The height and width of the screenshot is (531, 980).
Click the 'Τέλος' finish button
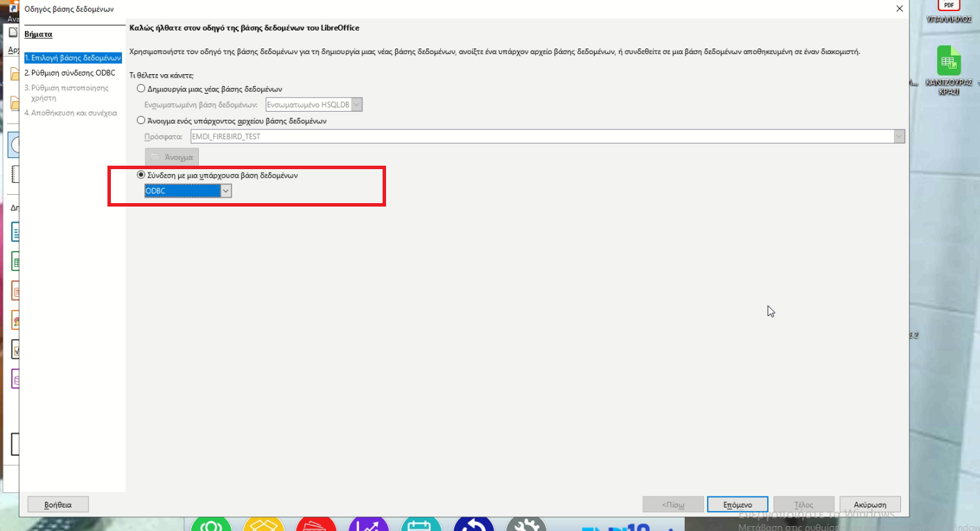pyautogui.click(x=803, y=504)
